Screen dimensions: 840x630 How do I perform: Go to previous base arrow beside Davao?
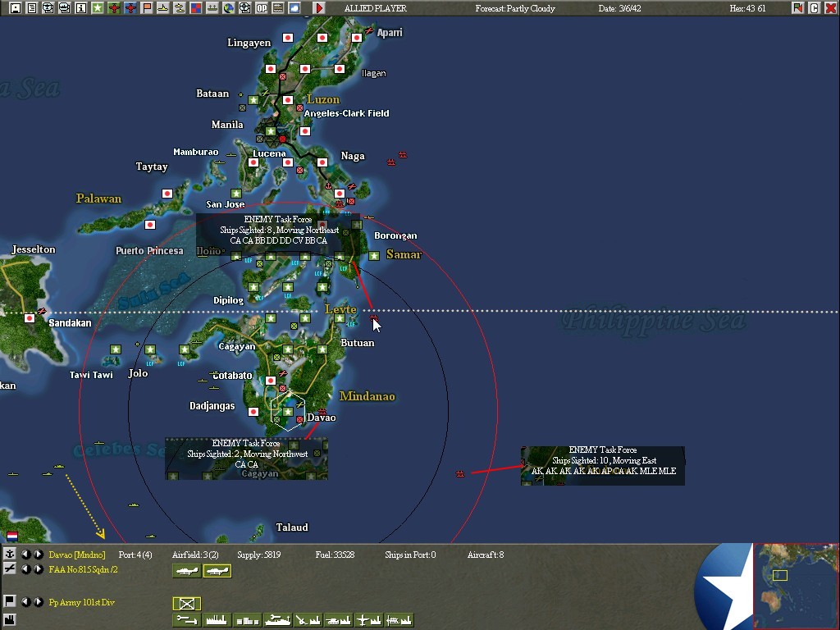(x=25, y=555)
